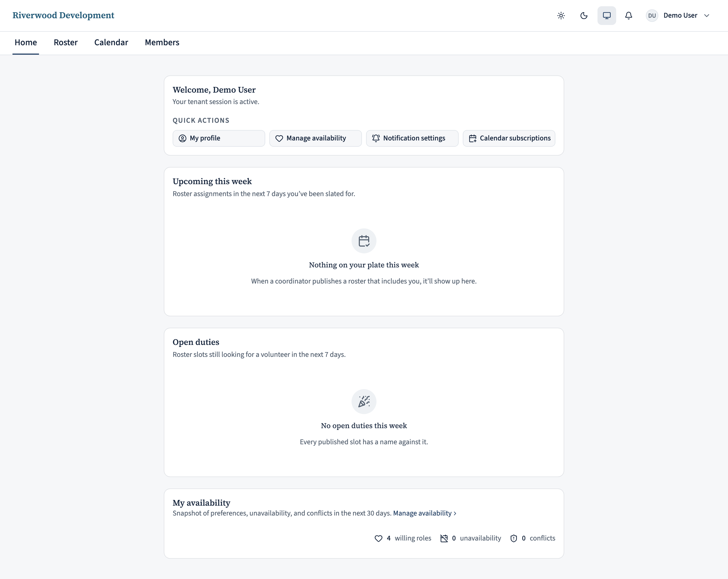Click the heart icon beside willing roles
The image size is (728, 579).
378,538
